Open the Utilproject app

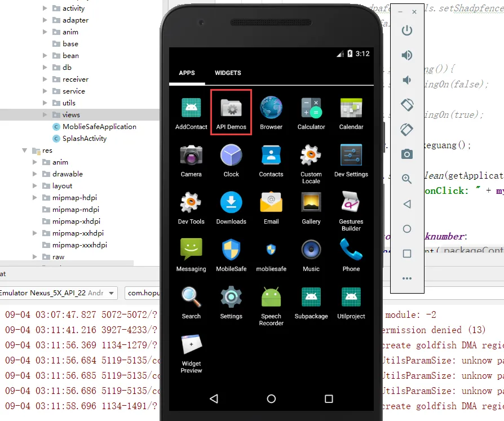click(x=351, y=302)
